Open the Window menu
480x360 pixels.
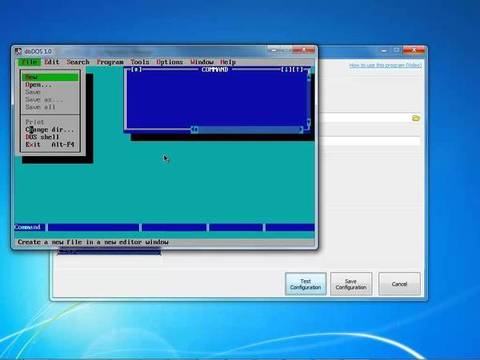[x=202, y=62]
